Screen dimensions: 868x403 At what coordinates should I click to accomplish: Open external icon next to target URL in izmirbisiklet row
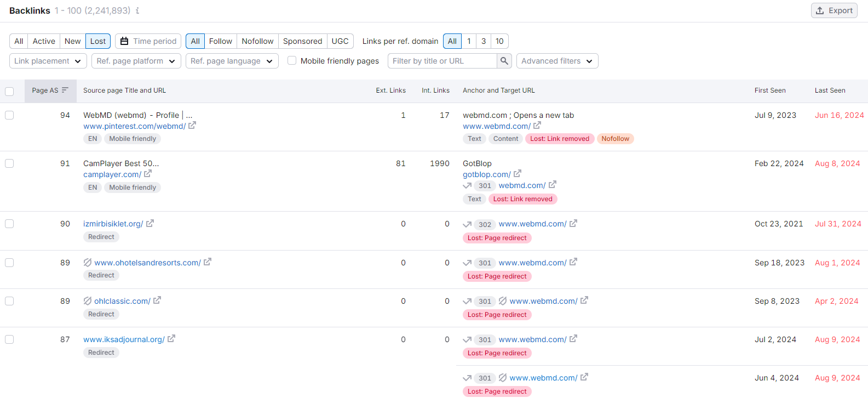[573, 223]
